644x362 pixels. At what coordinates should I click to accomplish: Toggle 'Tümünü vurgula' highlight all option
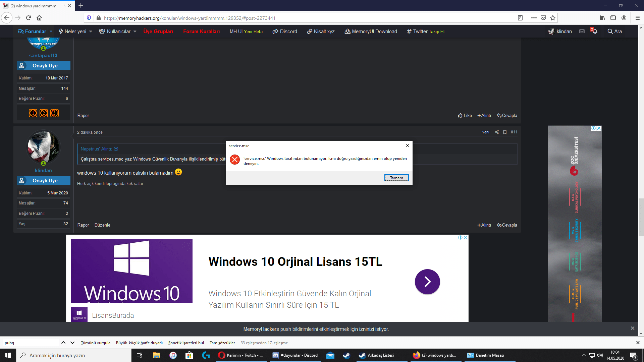[96, 343]
